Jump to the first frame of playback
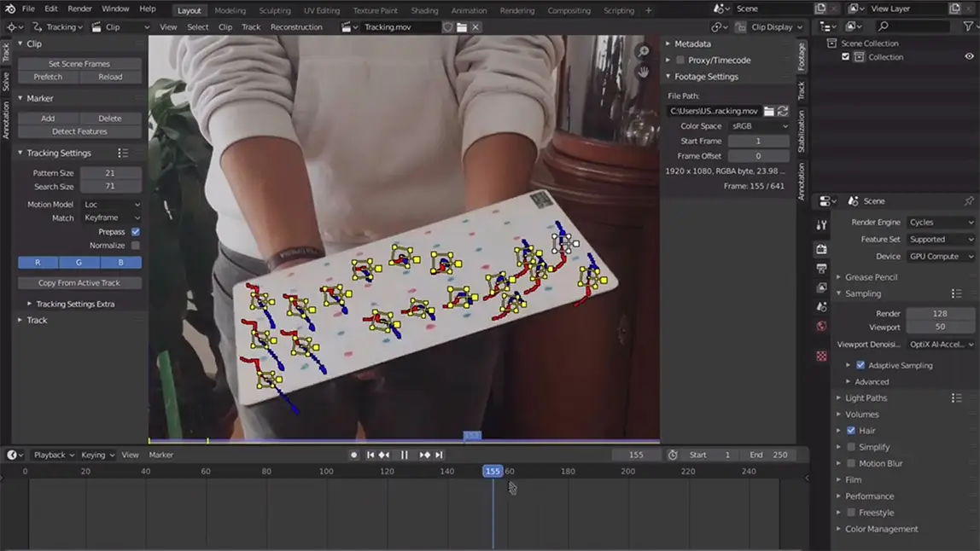 370,455
